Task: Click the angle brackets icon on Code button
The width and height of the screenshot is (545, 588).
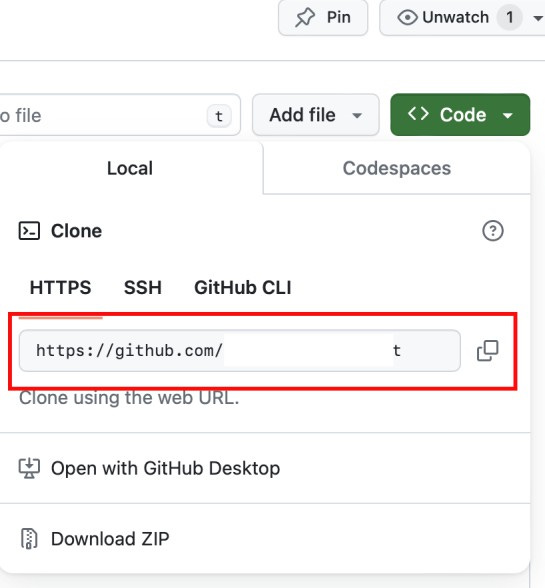Action: click(x=418, y=114)
